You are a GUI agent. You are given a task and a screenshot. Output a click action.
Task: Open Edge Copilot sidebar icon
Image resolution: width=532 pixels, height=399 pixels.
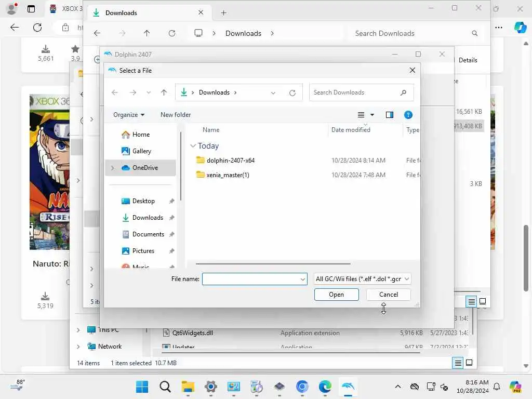(x=520, y=27)
